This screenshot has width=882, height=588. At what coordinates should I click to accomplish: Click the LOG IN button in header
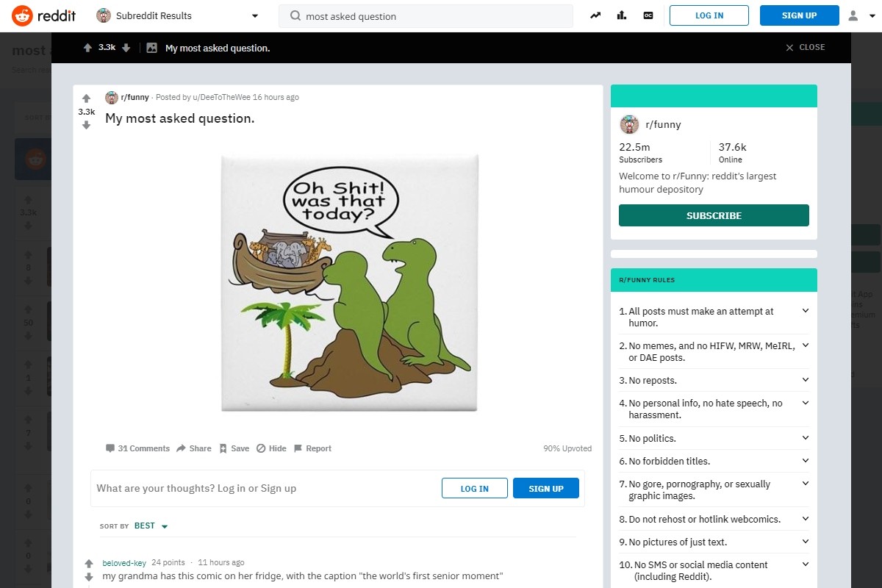[709, 15]
